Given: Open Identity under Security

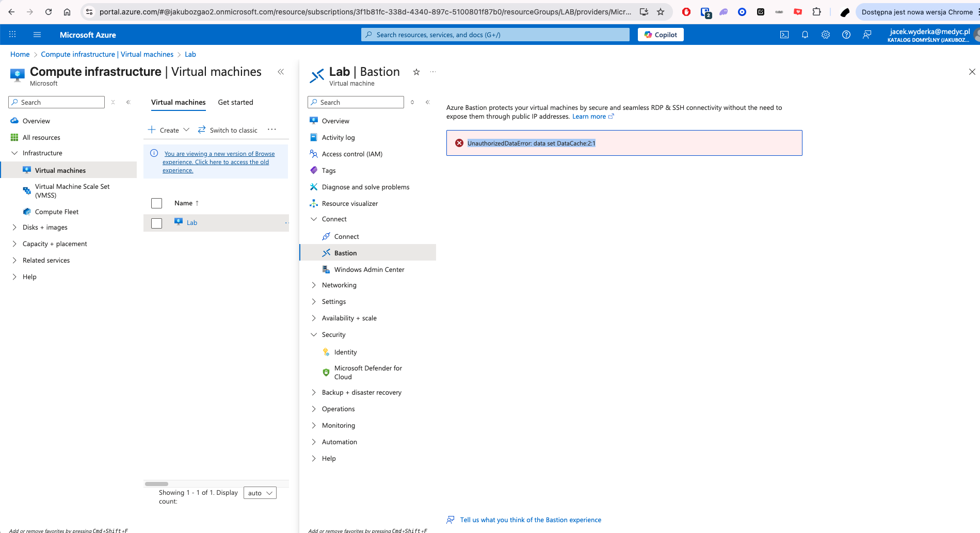Looking at the screenshot, I should point(345,352).
